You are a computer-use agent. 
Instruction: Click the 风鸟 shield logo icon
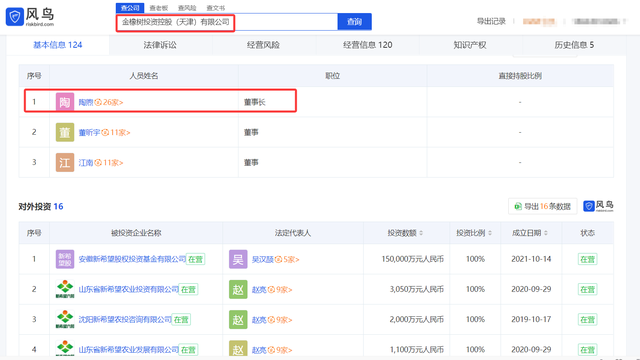click(x=15, y=17)
